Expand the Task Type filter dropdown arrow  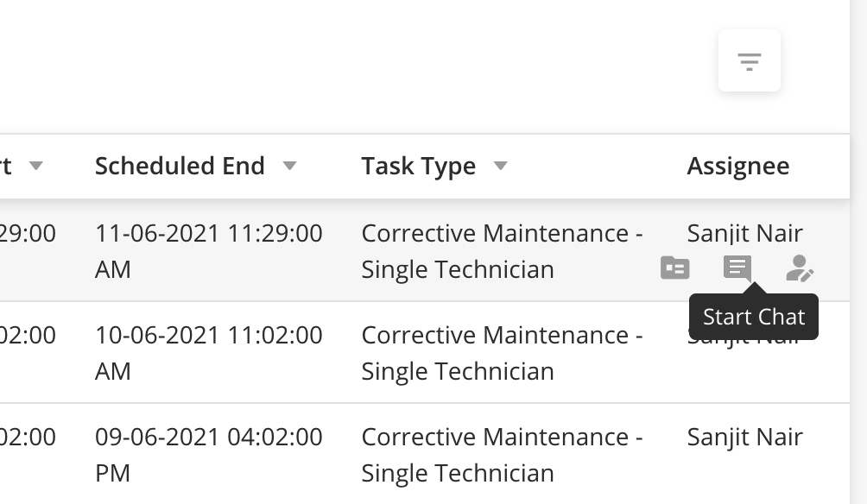500,165
